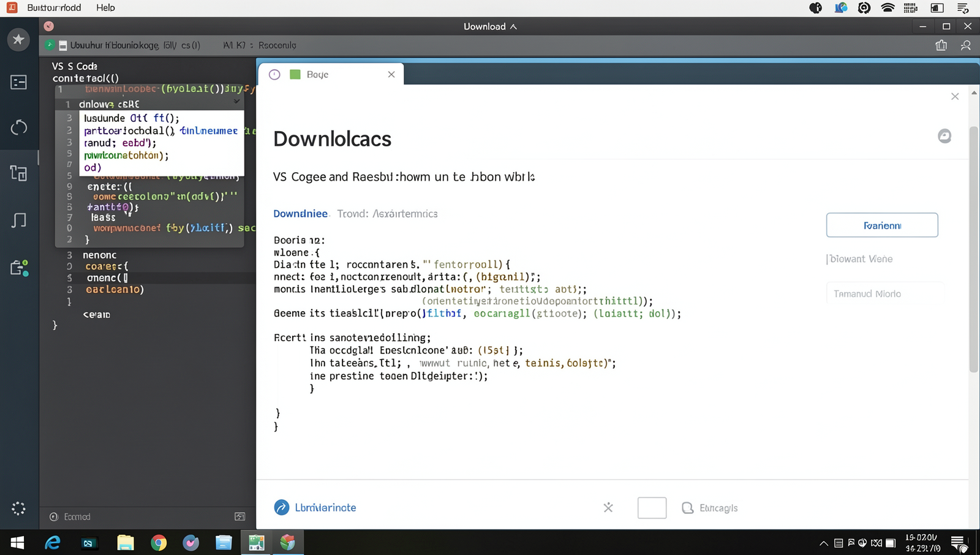Image resolution: width=980 pixels, height=555 pixels.
Task: Open Edge from the taskbar
Action: pyautogui.click(x=53, y=542)
